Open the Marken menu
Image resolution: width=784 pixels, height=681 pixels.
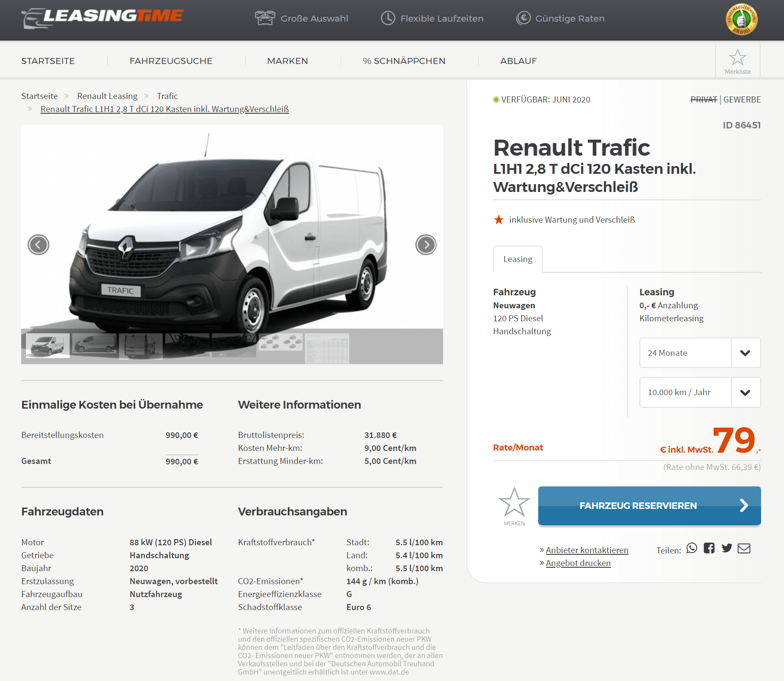click(287, 61)
